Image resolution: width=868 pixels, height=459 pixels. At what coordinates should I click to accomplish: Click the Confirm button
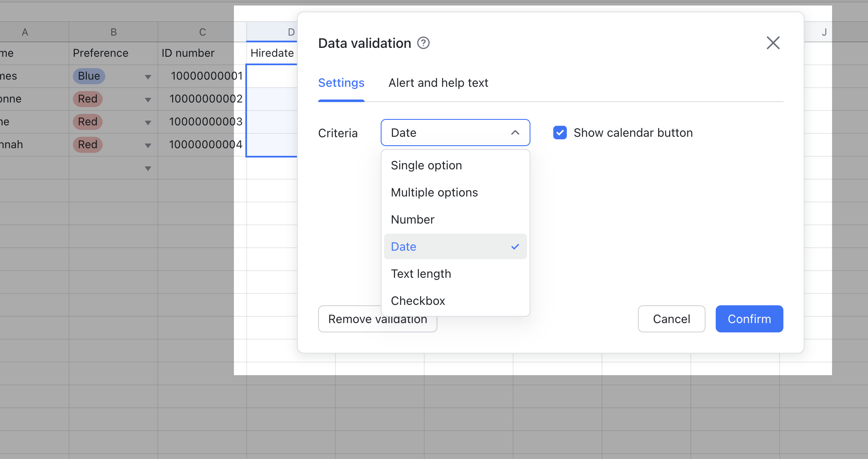pyautogui.click(x=749, y=319)
